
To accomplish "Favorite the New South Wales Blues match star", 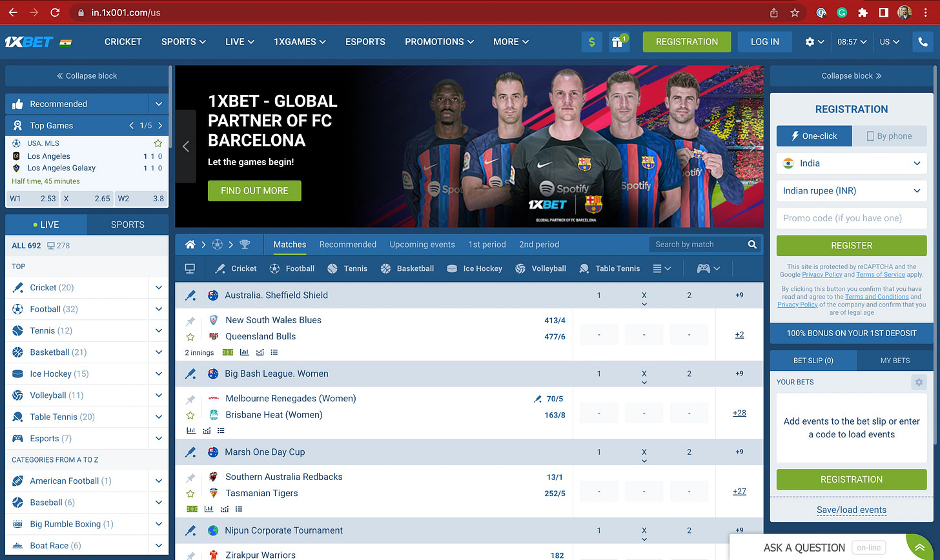I will 190,337.
